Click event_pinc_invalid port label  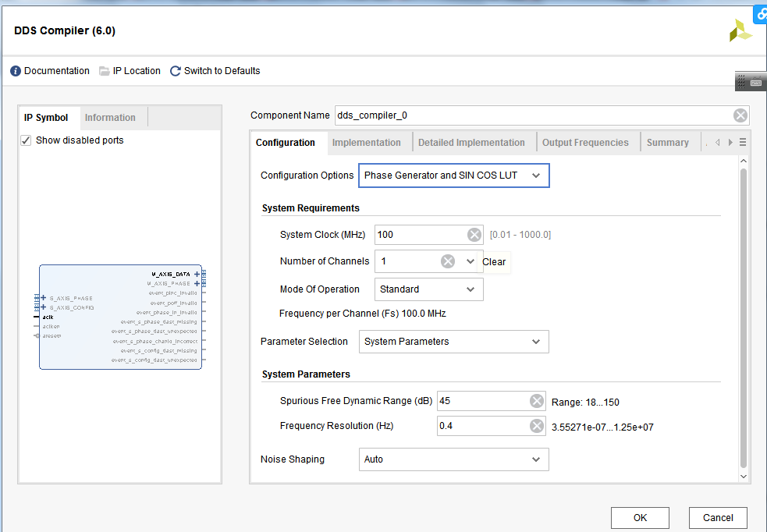pyautogui.click(x=172, y=293)
